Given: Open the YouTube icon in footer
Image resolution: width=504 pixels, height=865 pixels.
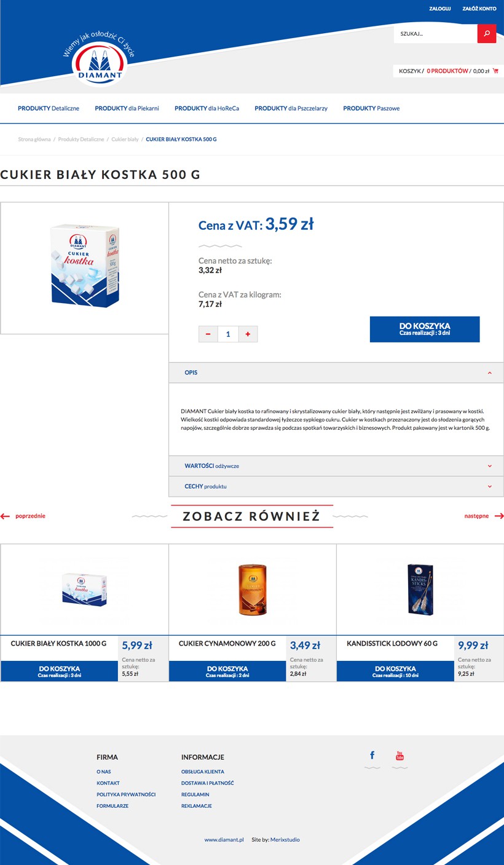Looking at the screenshot, I should (x=400, y=756).
